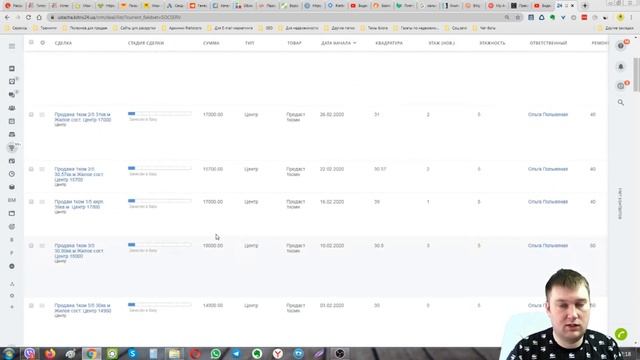640x360 pixels.
Task: Open the BM item in left sidebar
Action: [12, 200]
